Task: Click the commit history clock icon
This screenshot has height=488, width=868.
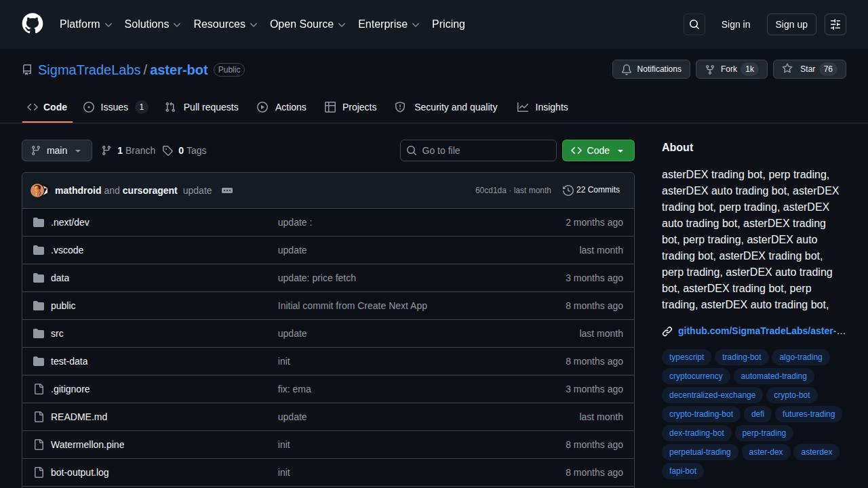Action: [568, 190]
